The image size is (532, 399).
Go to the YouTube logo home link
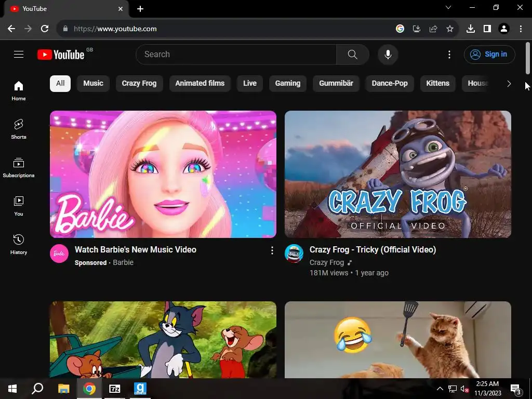pos(61,55)
